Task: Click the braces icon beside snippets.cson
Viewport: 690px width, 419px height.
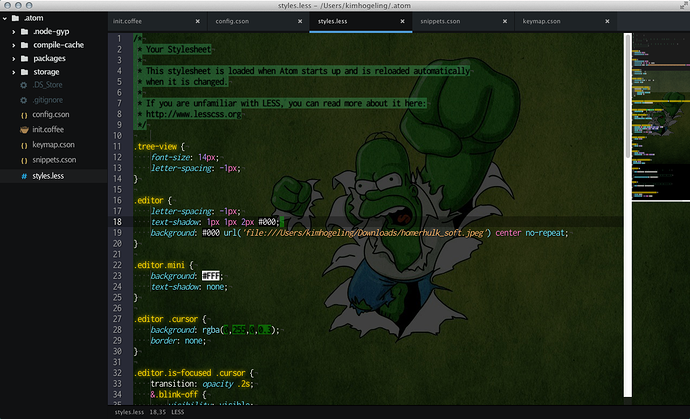Action: [24, 161]
